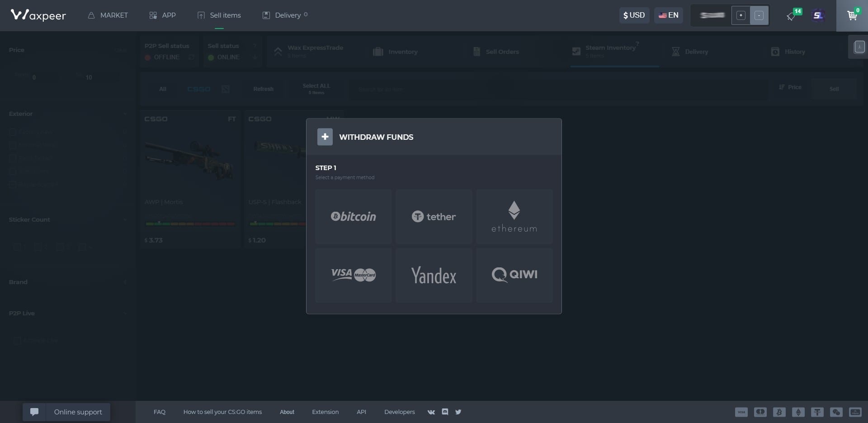
Task: Choose Bitcoin as withdrawal method
Action: 353,217
